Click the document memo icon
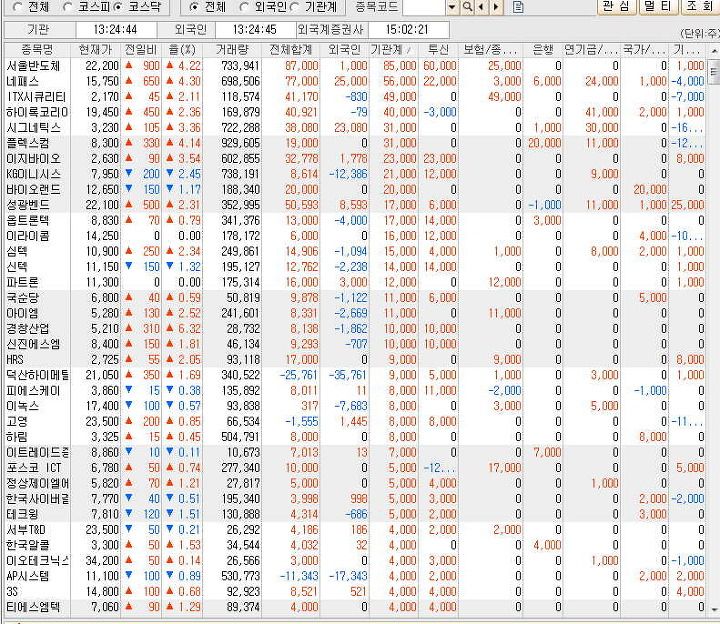The image size is (720, 624). pos(518,7)
